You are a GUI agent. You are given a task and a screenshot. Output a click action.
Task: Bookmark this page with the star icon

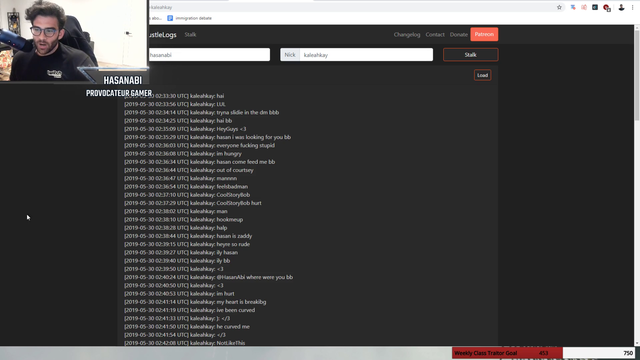[x=559, y=7]
